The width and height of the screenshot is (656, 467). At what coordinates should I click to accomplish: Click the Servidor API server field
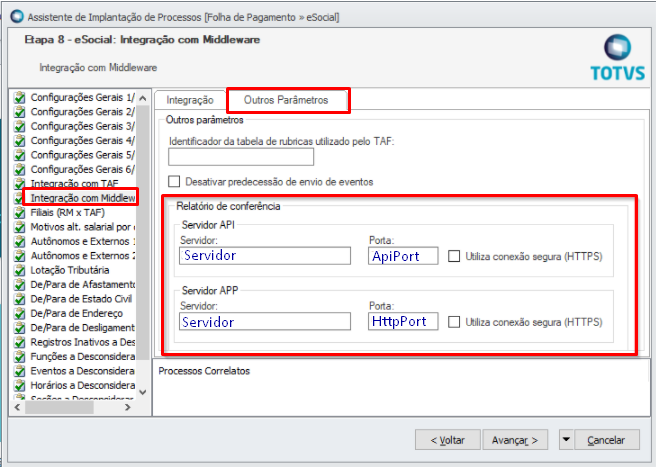coord(265,256)
